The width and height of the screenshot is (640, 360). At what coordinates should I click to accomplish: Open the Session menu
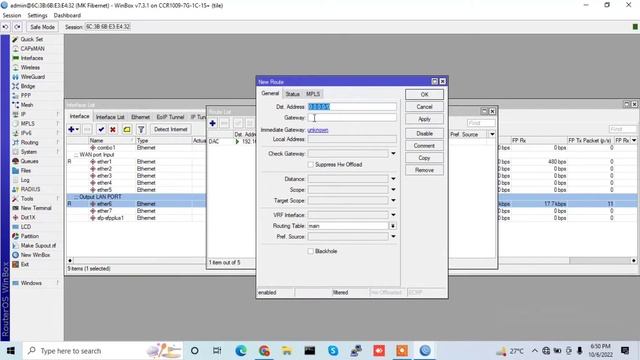tap(11, 15)
